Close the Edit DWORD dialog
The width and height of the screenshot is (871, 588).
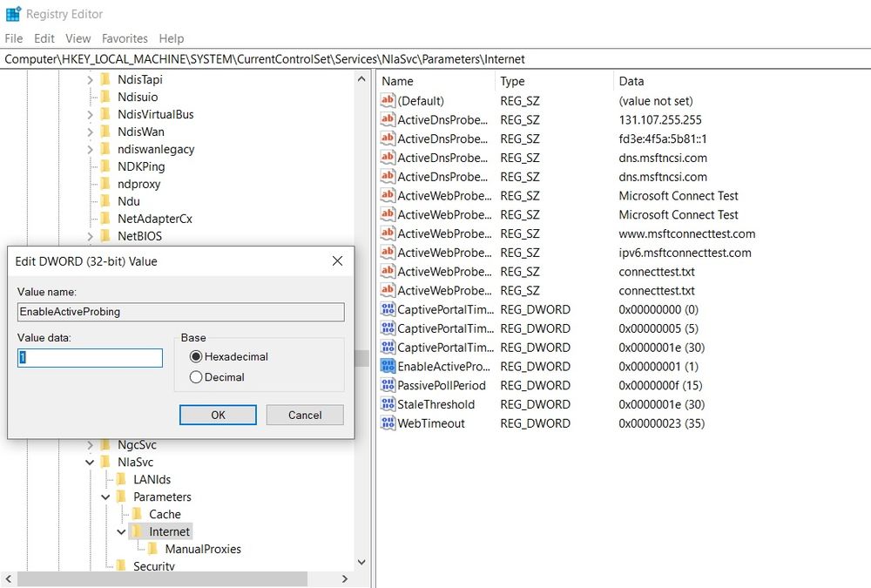click(337, 260)
